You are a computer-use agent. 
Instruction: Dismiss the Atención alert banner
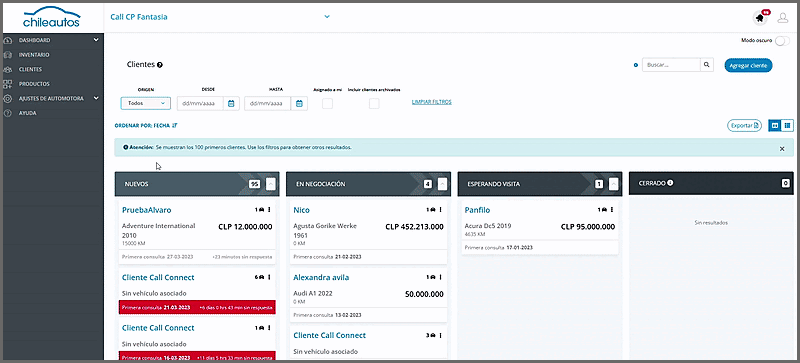tap(782, 149)
